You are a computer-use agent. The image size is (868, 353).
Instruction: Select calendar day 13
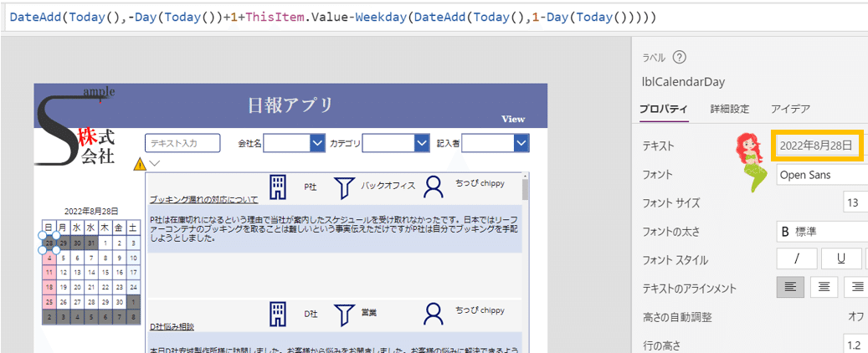[78, 273]
